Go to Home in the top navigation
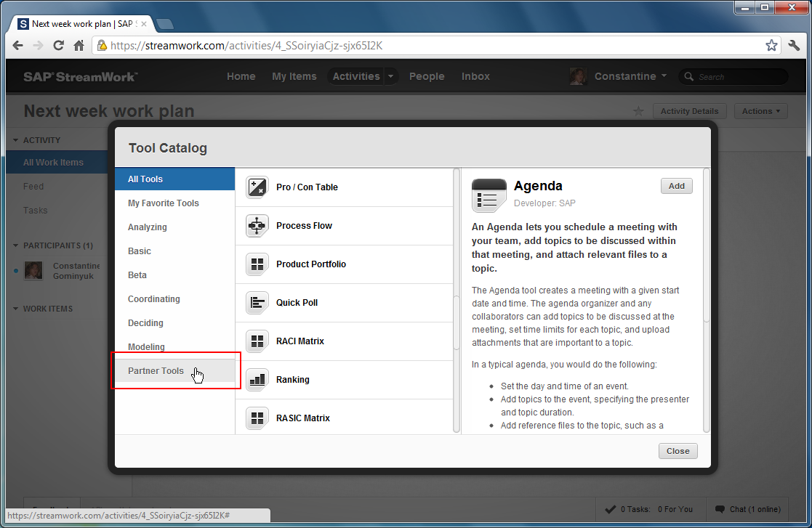 coord(241,76)
